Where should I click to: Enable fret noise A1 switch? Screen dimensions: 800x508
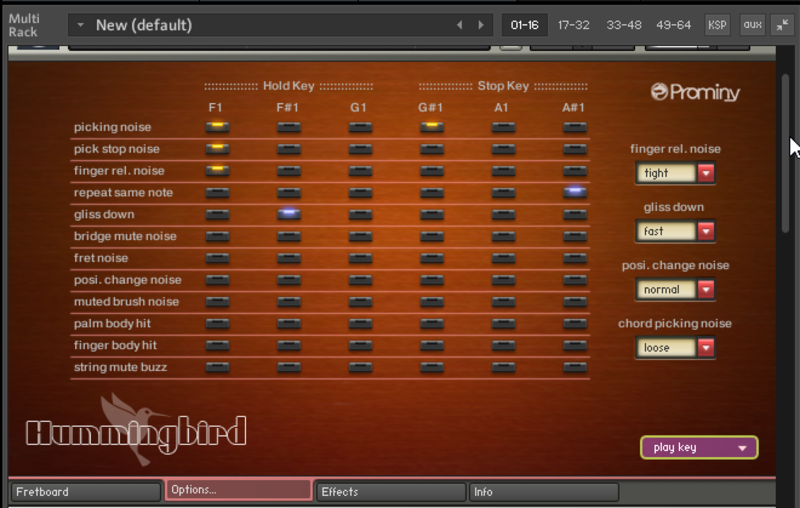click(503, 258)
